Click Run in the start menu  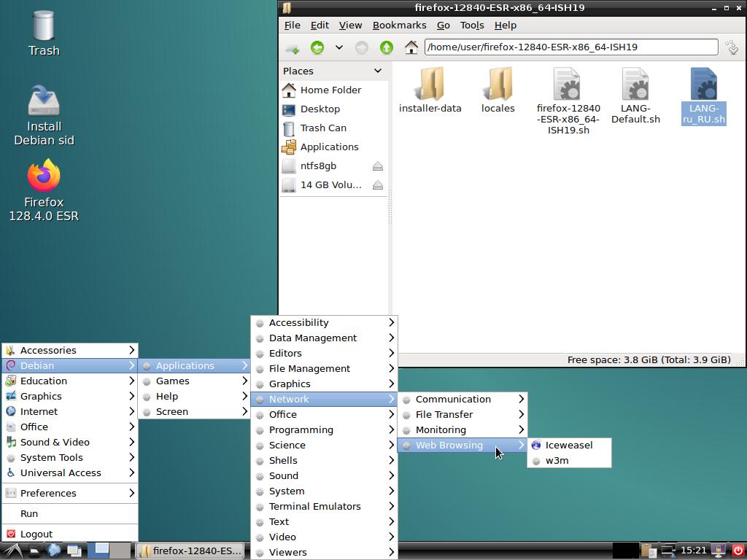(29, 513)
